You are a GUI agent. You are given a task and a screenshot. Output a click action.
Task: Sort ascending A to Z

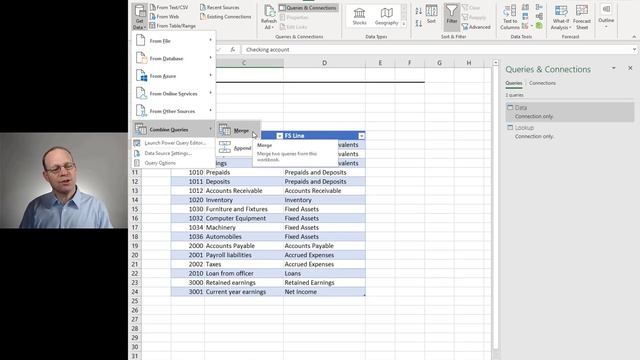click(x=419, y=11)
